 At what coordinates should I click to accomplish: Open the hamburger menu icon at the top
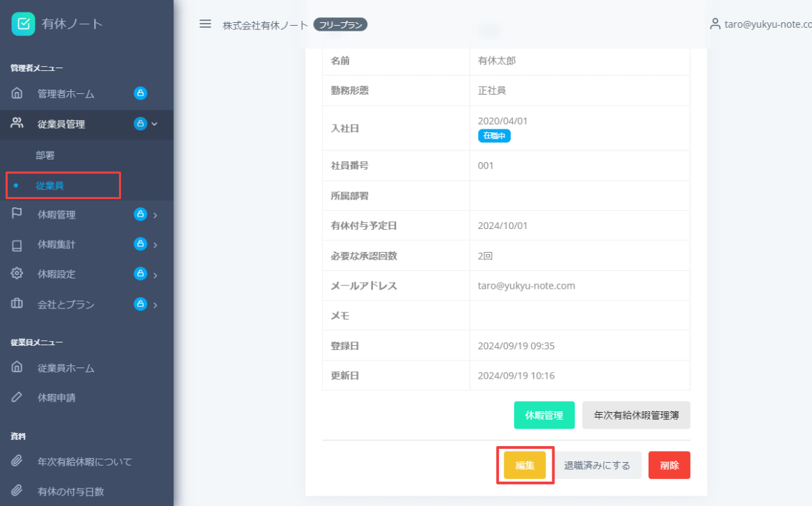tap(205, 23)
